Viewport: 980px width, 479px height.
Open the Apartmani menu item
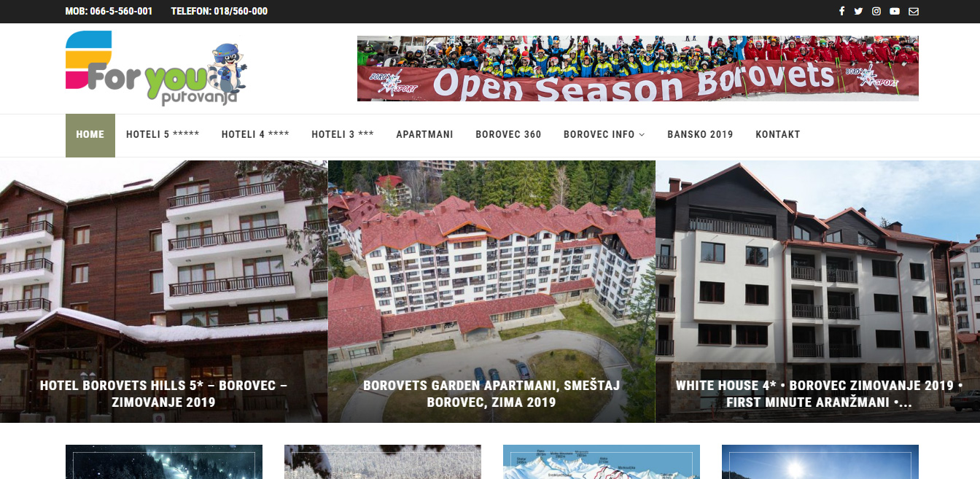point(424,135)
